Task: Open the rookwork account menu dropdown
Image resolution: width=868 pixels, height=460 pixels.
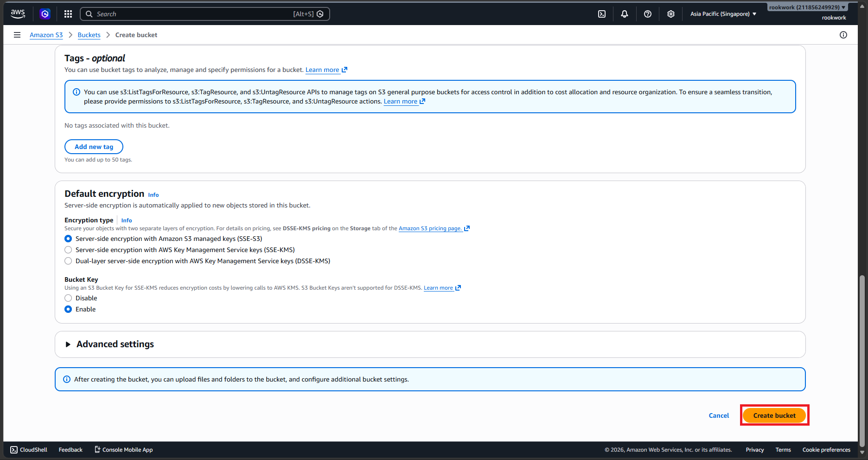Action: (x=807, y=7)
